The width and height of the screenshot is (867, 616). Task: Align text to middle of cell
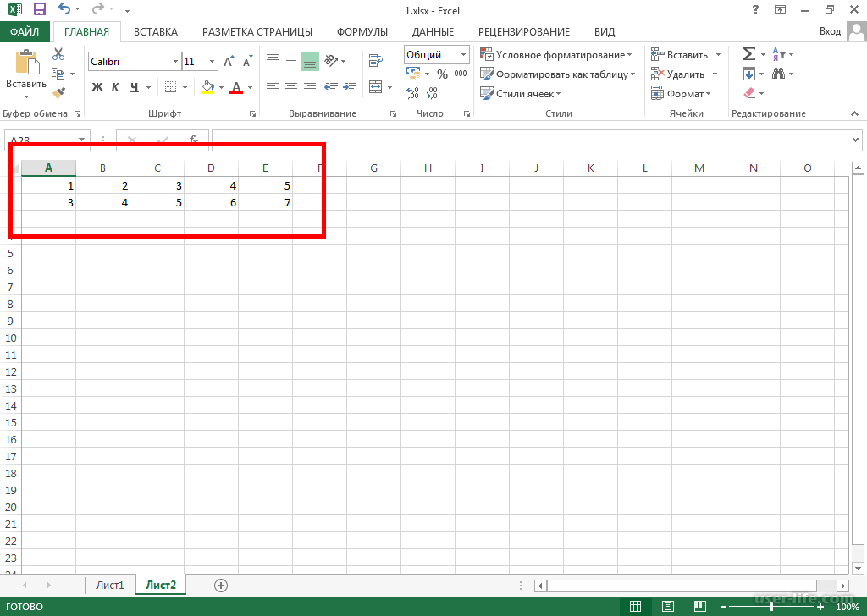pos(291,60)
